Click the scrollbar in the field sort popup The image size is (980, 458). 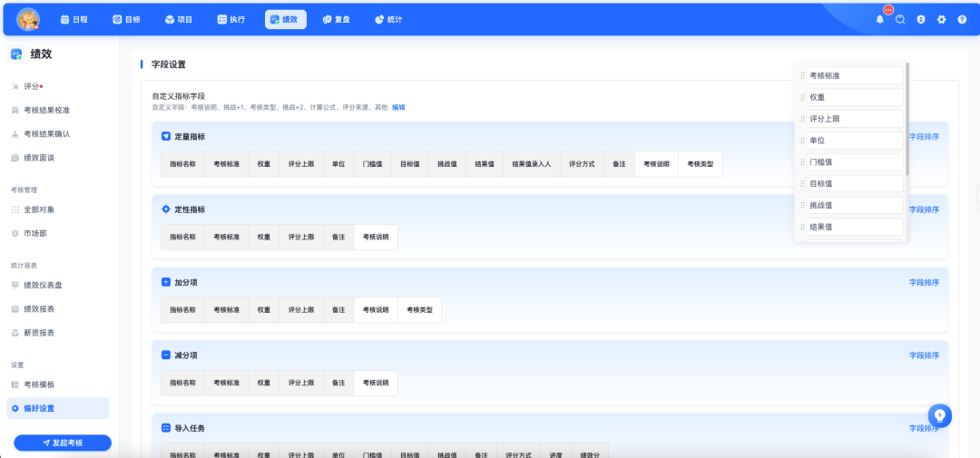point(907,118)
